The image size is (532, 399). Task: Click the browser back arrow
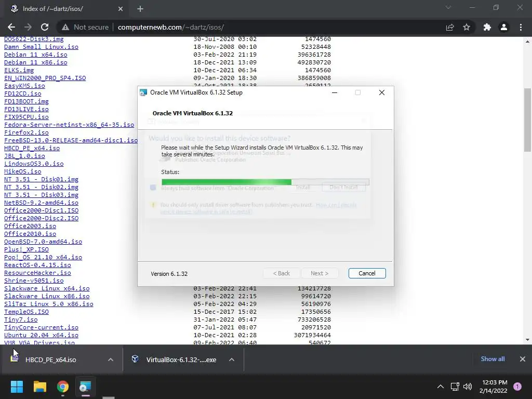(11, 27)
